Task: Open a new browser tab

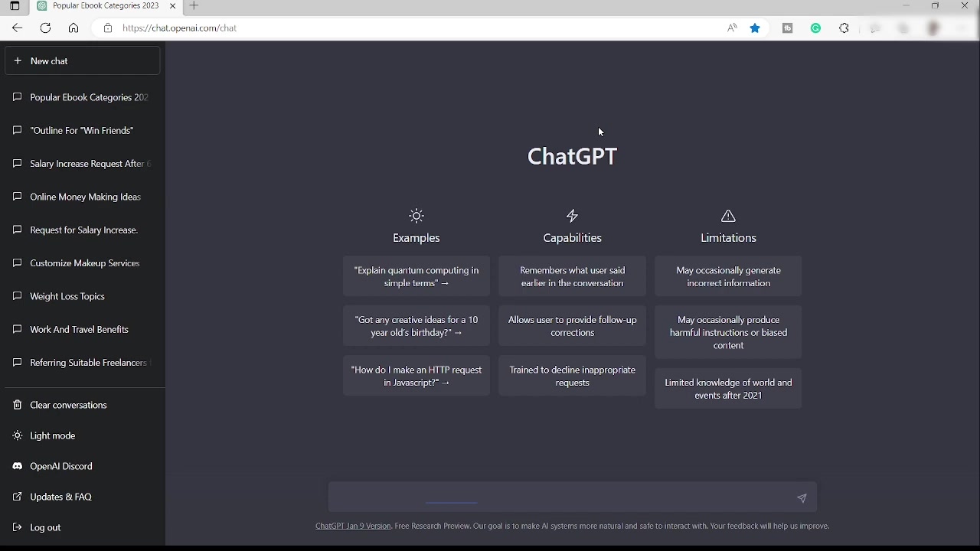Action: pyautogui.click(x=194, y=5)
